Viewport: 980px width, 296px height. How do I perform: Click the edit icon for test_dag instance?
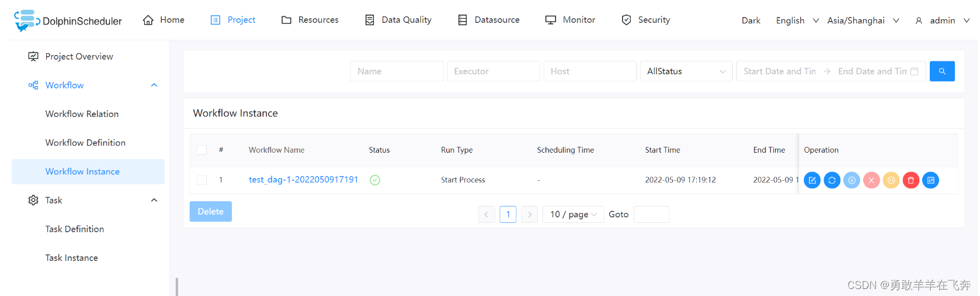pyautogui.click(x=812, y=180)
